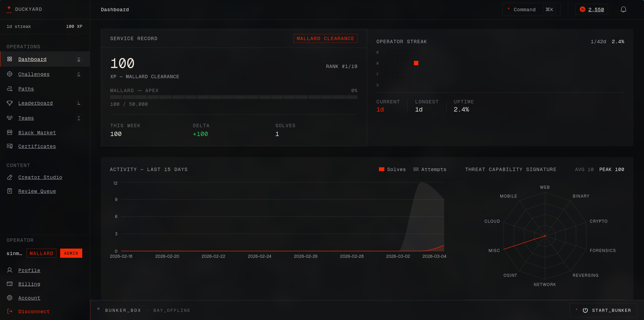Click the MALLARD to APEX progress bar

(233, 97)
